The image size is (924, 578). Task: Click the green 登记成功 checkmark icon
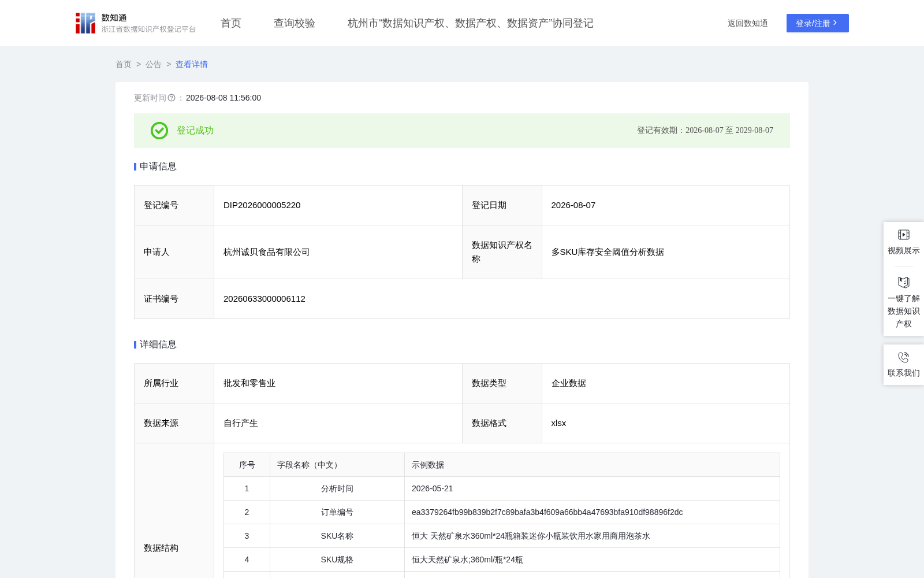tap(159, 131)
